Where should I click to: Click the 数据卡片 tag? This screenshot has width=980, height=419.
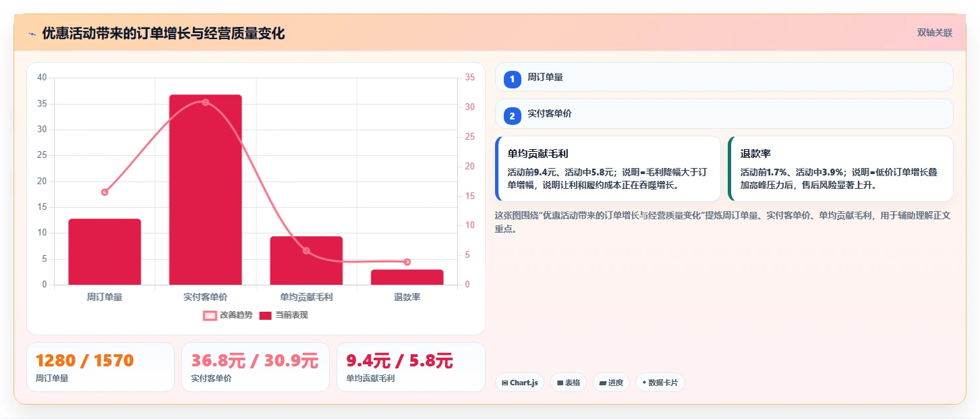pyautogui.click(x=660, y=383)
